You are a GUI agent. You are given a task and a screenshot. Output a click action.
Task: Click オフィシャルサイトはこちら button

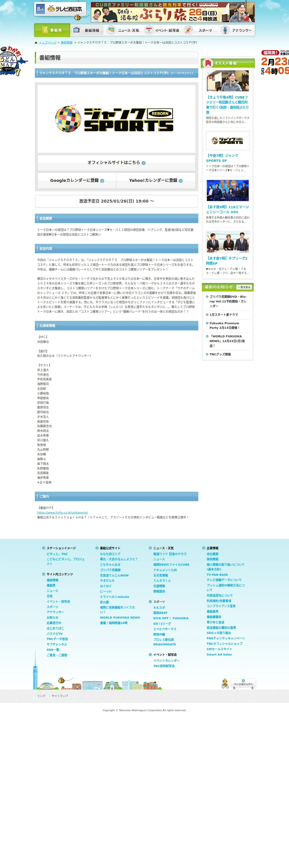[x=116, y=163]
